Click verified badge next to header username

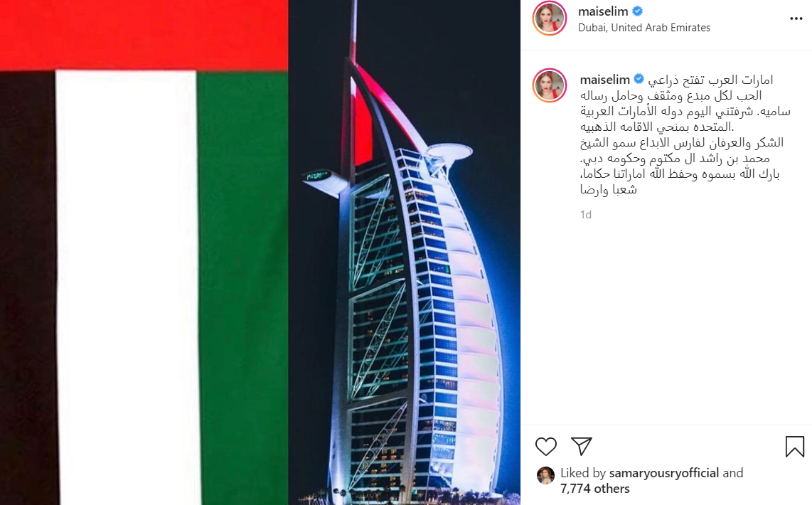click(x=638, y=11)
